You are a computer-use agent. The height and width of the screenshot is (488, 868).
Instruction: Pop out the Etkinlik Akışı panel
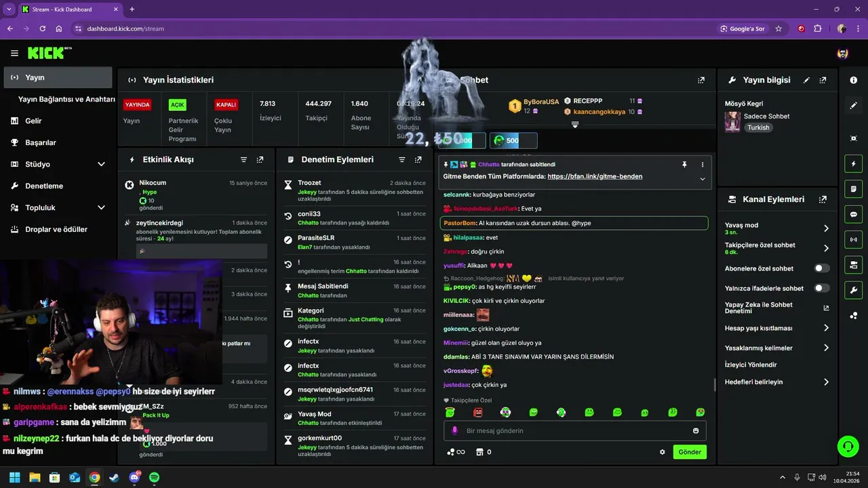click(260, 160)
